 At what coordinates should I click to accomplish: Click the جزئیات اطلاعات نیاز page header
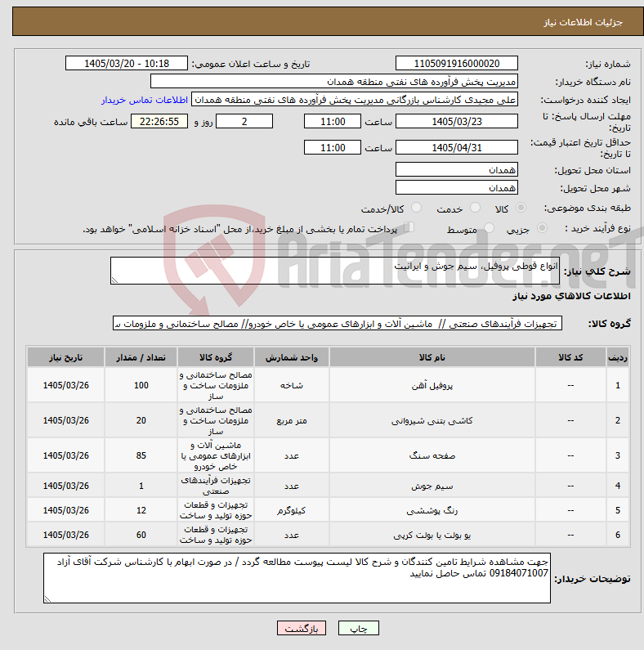pyautogui.click(x=583, y=22)
